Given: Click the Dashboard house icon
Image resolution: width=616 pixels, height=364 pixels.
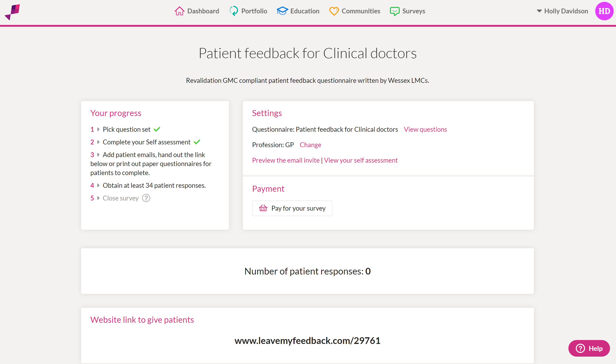Looking at the screenshot, I should [x=179, y=11].
